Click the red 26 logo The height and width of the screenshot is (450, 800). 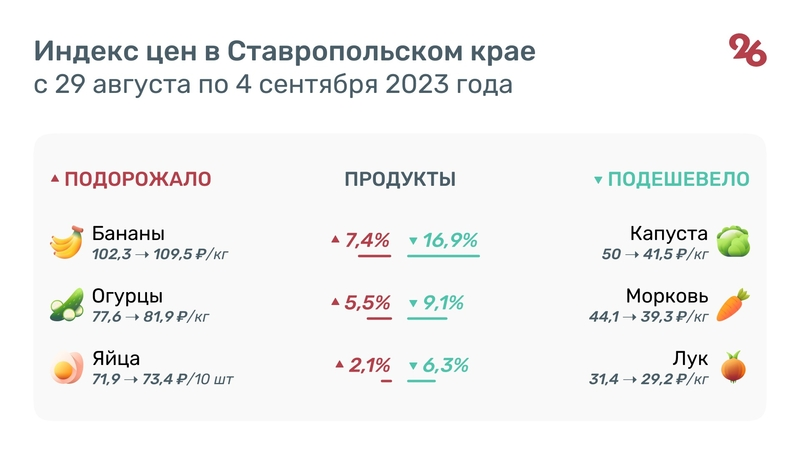[748, 50]
